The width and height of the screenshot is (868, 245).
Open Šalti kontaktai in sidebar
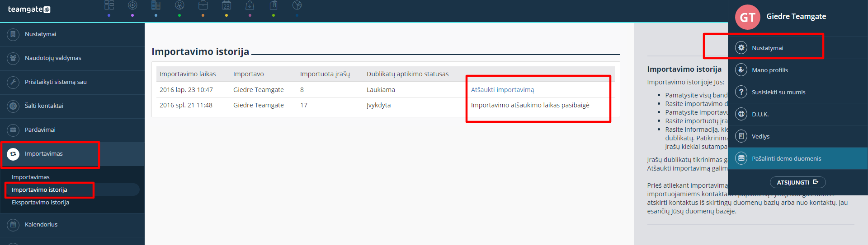click(x=72, y=106)
